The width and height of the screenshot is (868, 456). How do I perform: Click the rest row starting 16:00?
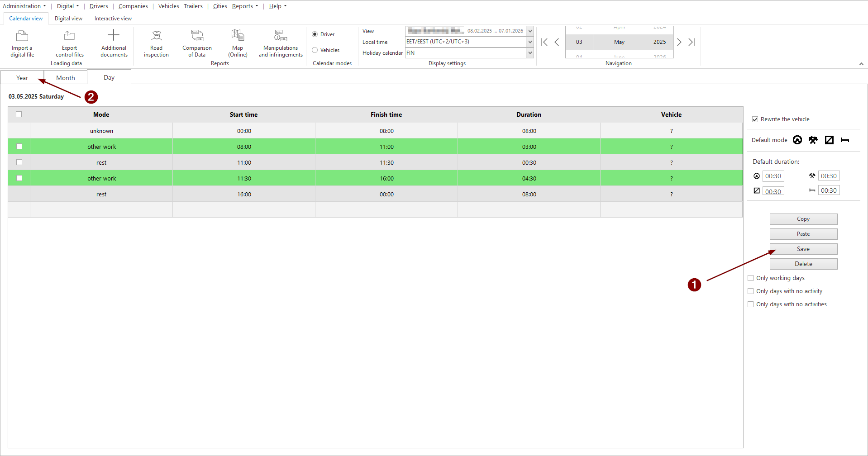click(x=375, y=194)
